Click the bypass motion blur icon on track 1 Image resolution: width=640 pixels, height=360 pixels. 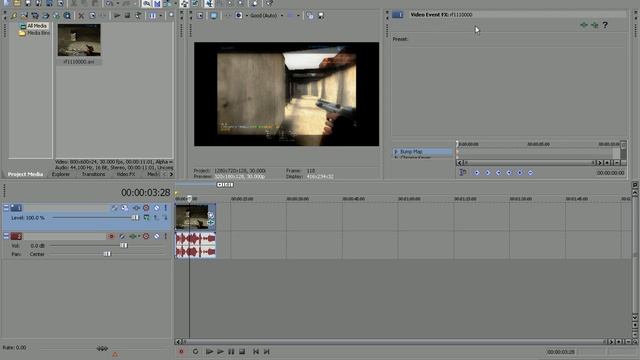(115, 208)
